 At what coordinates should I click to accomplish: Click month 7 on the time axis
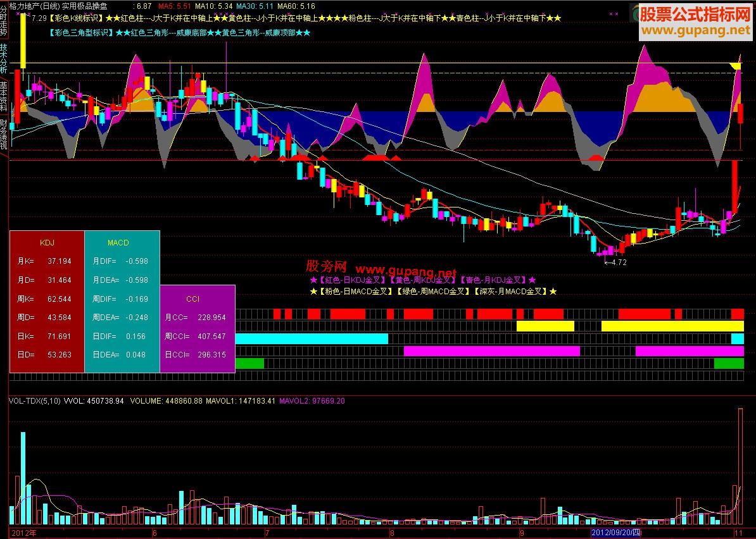pyautogui.click(x=267, y=533)
